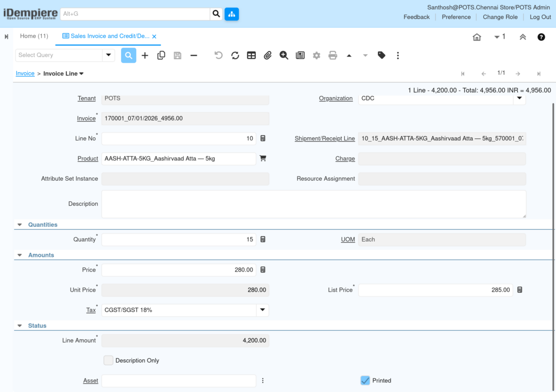Click the Print icon

(333, 55)
